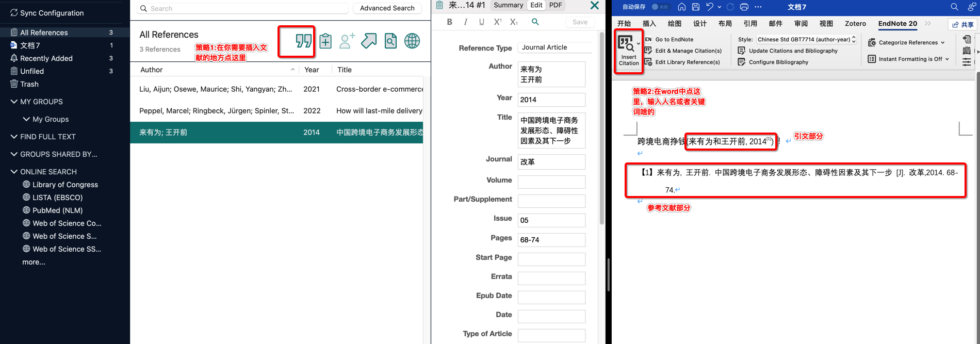Click the Redo icon in Word title bar
The image size is (980, 344).
coord(730,7)
